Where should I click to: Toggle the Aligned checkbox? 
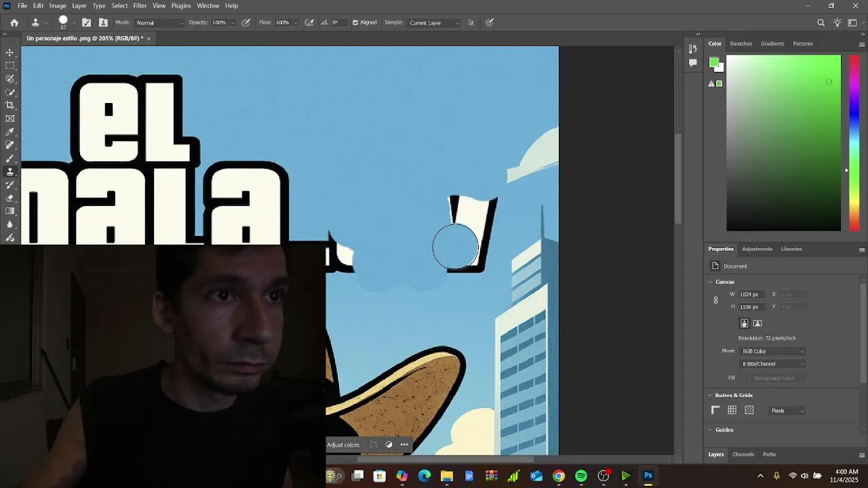355,22
